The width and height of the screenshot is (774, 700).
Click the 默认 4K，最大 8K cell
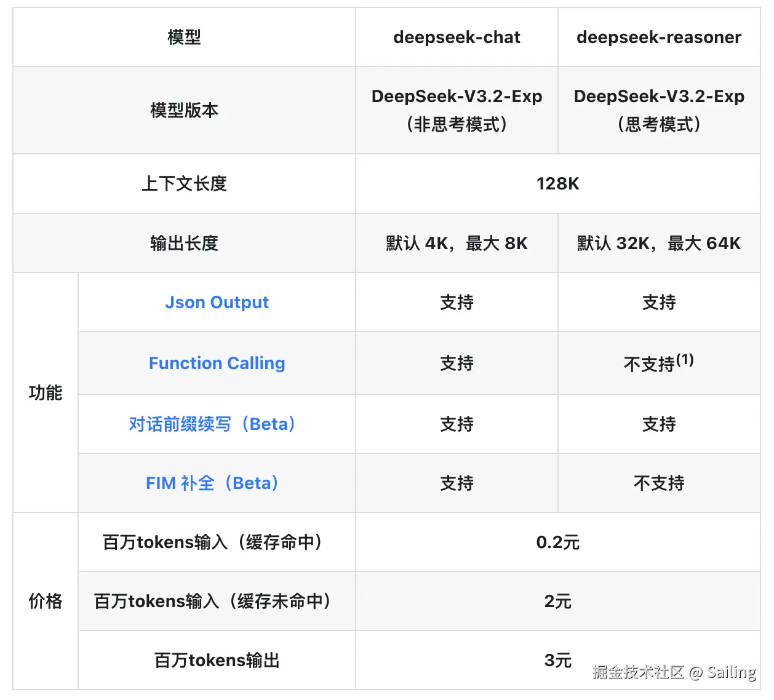tap(457, 244)
